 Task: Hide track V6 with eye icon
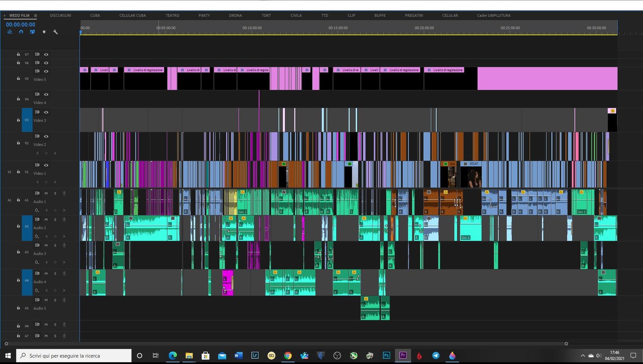click(x=46, y=63)
